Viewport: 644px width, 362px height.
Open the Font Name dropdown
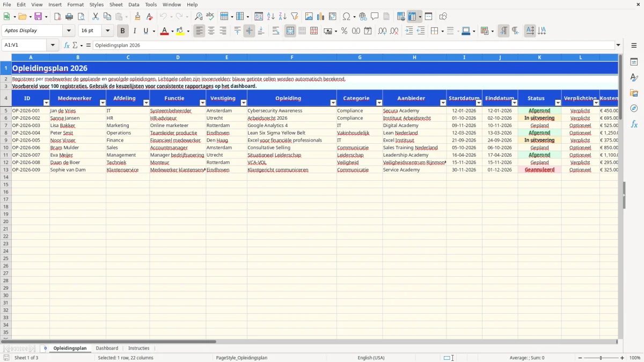[69, 31]
